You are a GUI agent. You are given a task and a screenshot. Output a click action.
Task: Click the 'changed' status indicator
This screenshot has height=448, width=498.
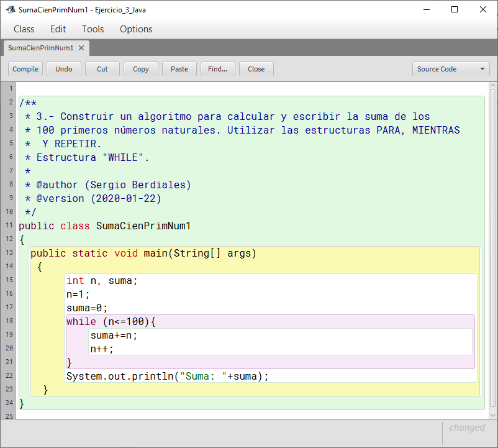pos(467,427)
